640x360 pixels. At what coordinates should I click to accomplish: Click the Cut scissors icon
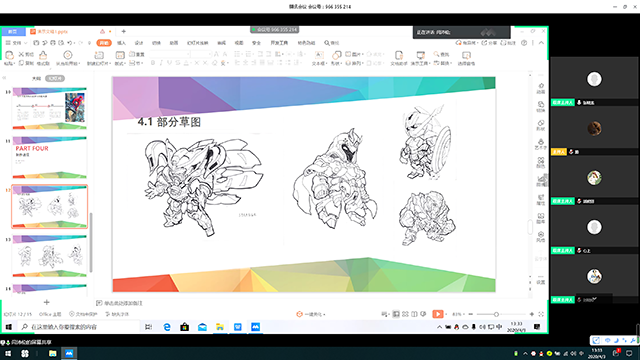coord(21,54)
